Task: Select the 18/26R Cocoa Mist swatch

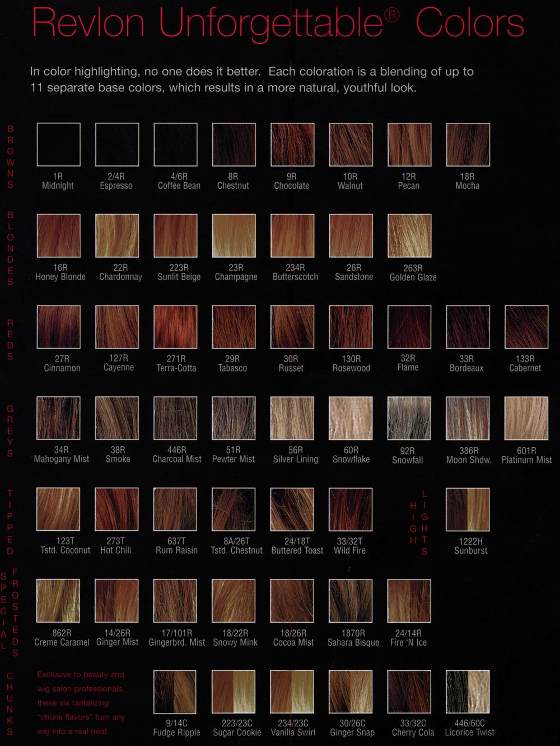Action: (x=292, y=601)
